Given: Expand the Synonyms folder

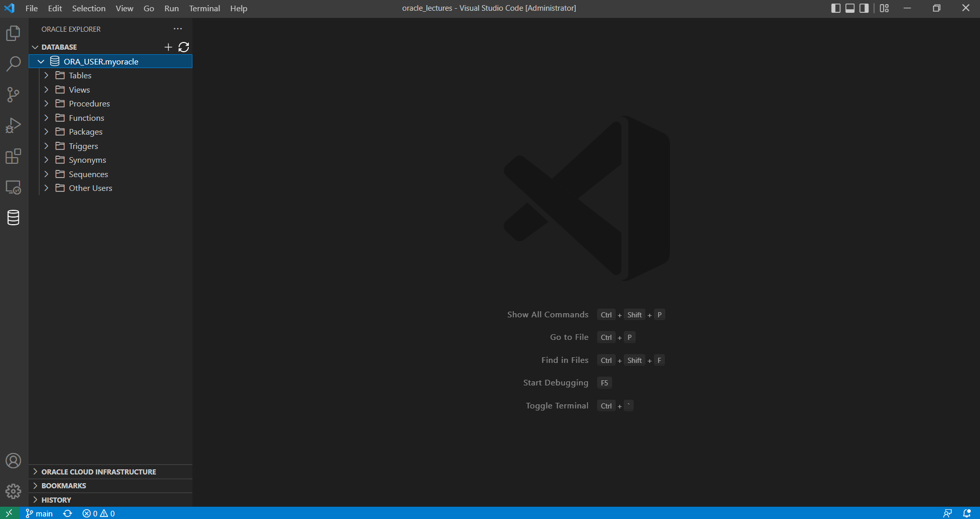Looking at the screenshot, I should (x=46, y=160).
